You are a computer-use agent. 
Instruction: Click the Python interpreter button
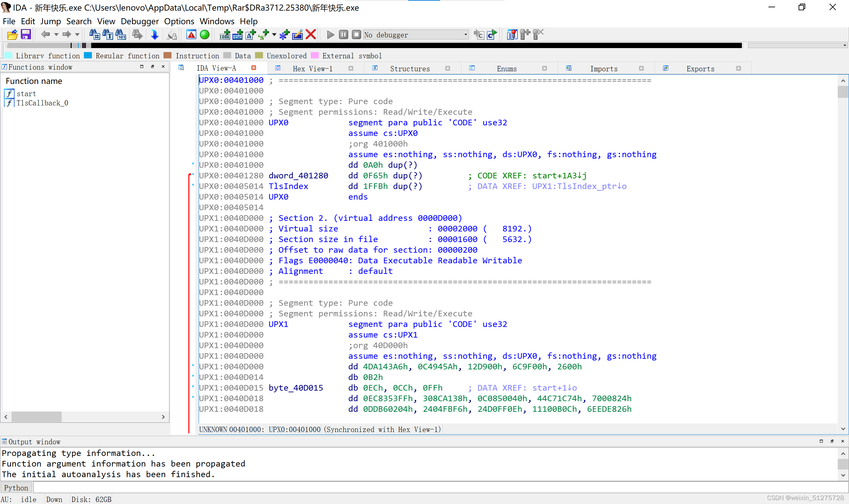[16, 488]
